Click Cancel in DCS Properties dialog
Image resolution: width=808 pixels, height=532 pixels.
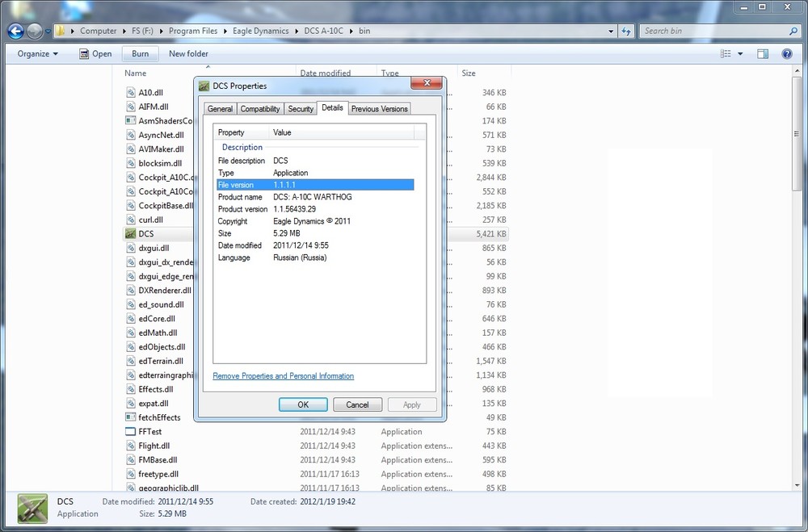[x=358, y=404]
